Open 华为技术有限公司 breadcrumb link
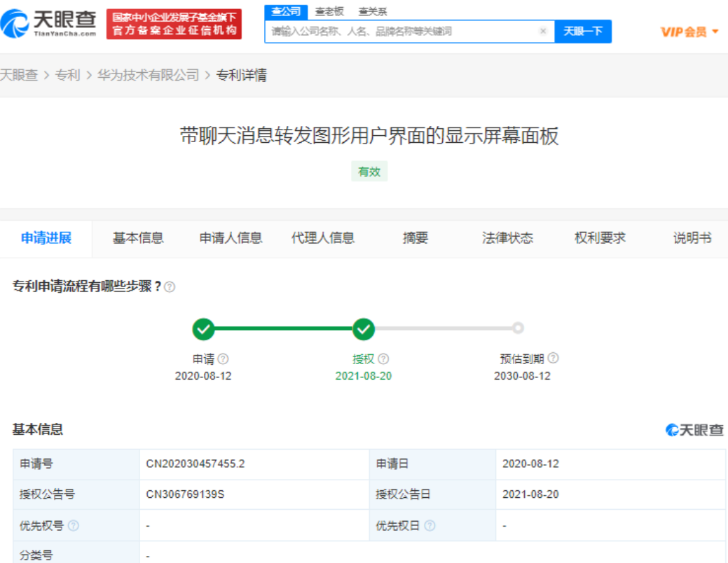The height and width of the screenshot is (563, 728). point(148,75)
